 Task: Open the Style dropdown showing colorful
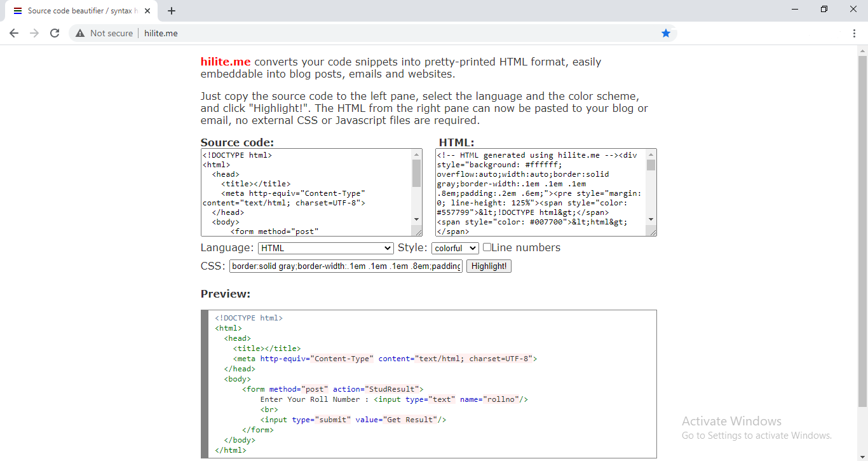coord(455,248)
